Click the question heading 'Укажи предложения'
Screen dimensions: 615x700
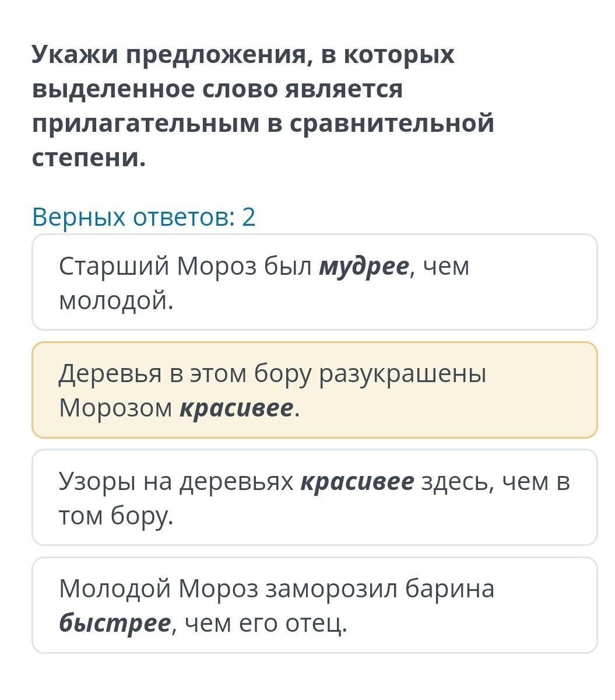[263, 106]
